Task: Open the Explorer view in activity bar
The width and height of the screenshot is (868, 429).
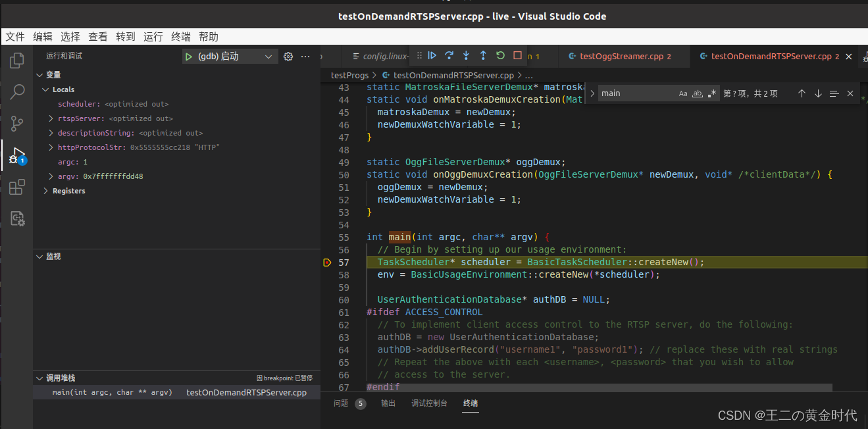Action: pyautogui.click(x=17, y=61)
